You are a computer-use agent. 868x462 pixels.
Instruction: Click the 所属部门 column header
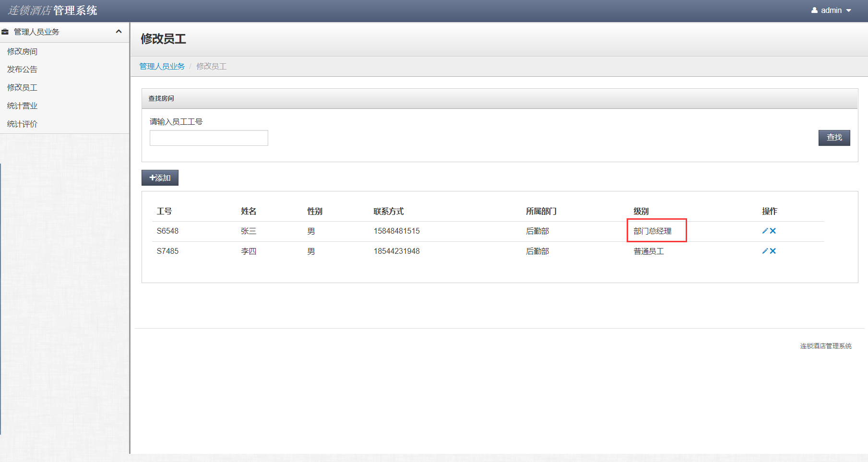coord(541,211)
